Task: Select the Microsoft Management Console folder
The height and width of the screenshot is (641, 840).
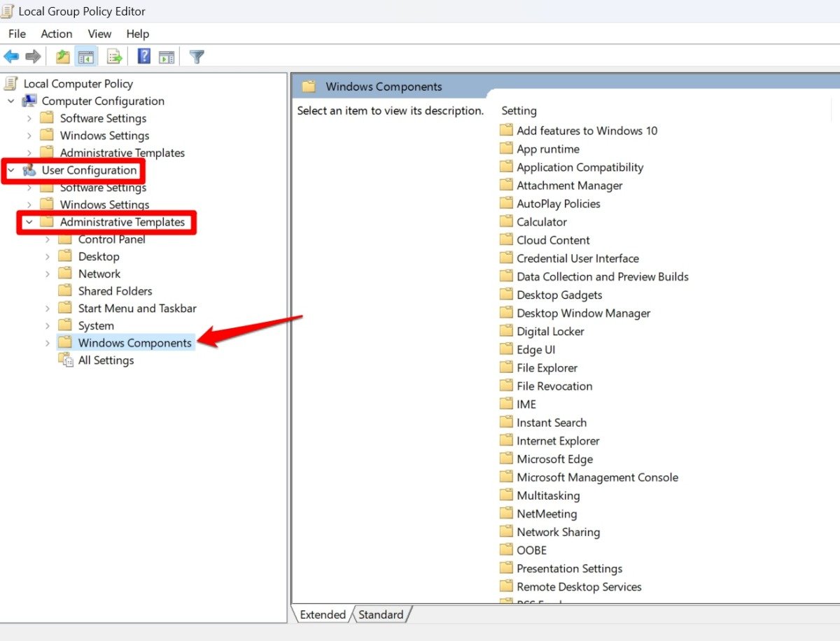Action: (597, 477)
